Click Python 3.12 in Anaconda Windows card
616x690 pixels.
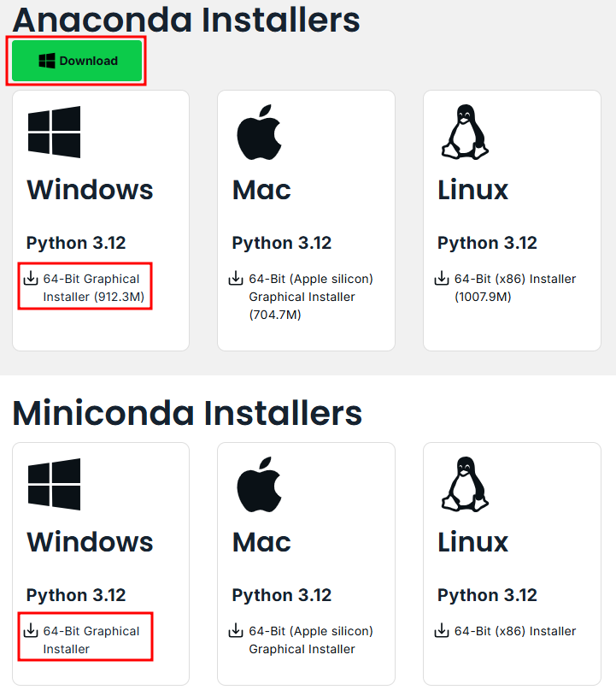pyautogui.click(x=76, y=243)
